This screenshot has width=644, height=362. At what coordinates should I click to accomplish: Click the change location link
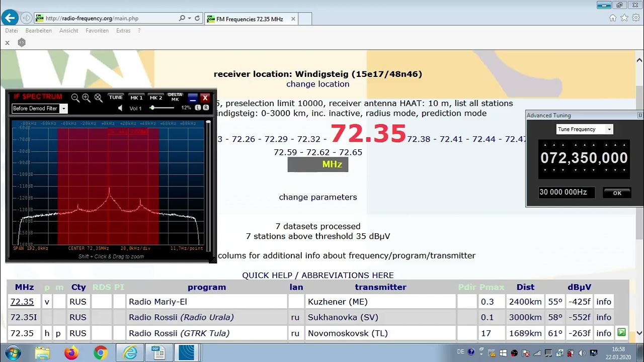(x=317, y=84)
